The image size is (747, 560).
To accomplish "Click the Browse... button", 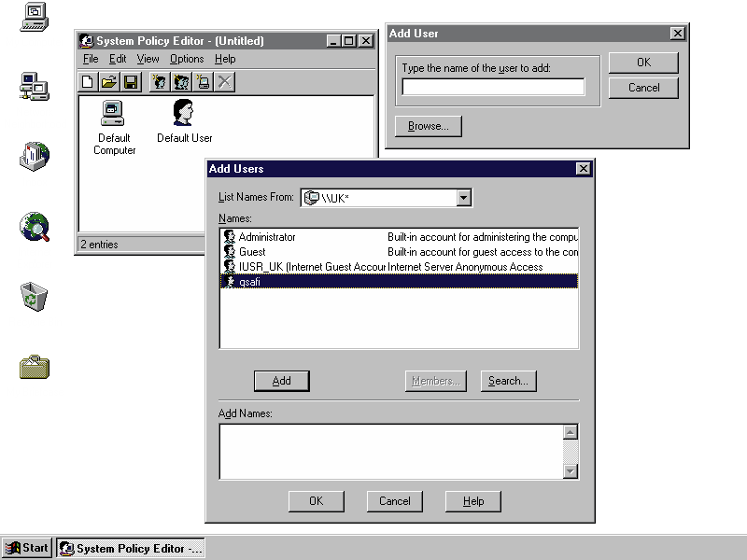I will tap(429, 126).
